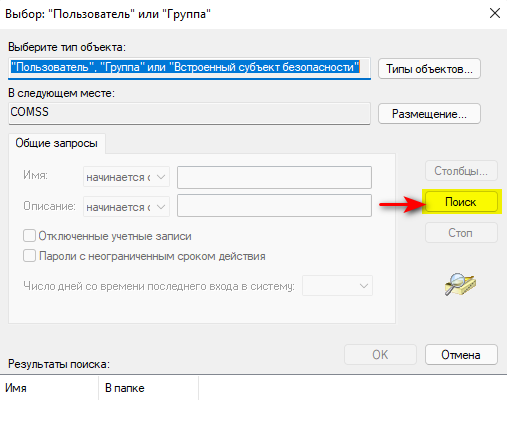Open the days since last logon dropdown

(x=337, y=286)
